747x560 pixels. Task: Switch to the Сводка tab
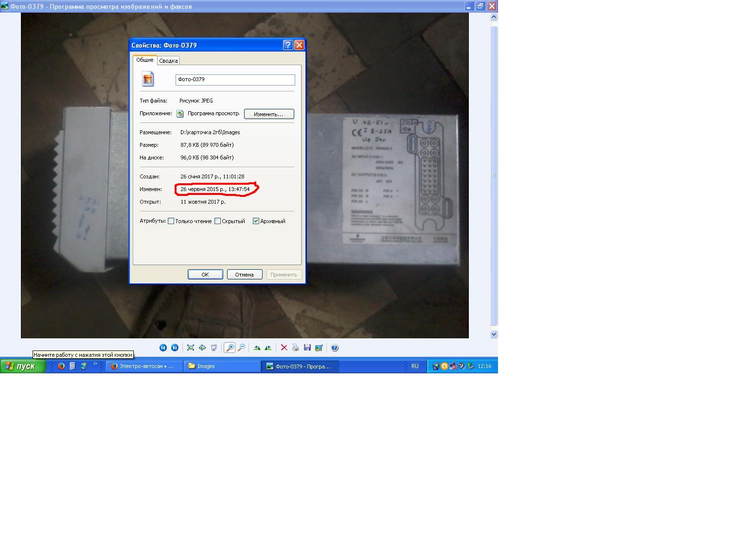point(168,61)
